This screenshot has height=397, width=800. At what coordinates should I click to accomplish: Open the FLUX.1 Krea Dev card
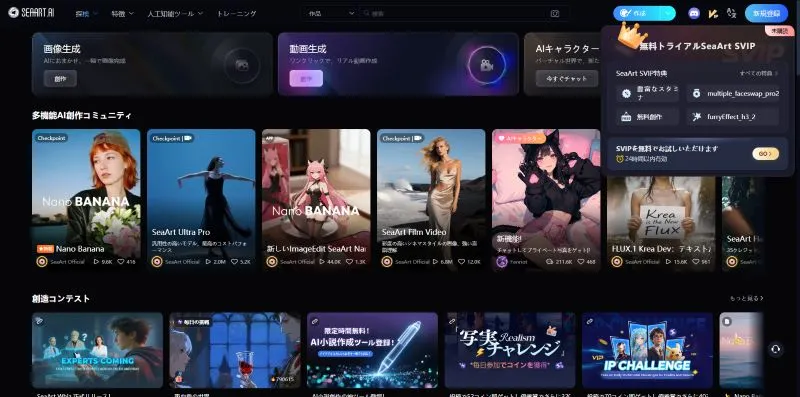coord(661,224)
